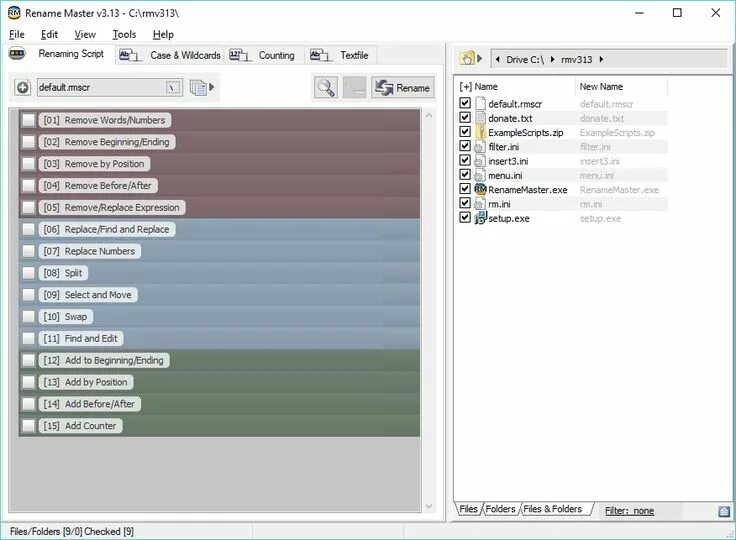The image size is (736, 540).
Task: Switch to the Textfile tab
Action: 340,55
